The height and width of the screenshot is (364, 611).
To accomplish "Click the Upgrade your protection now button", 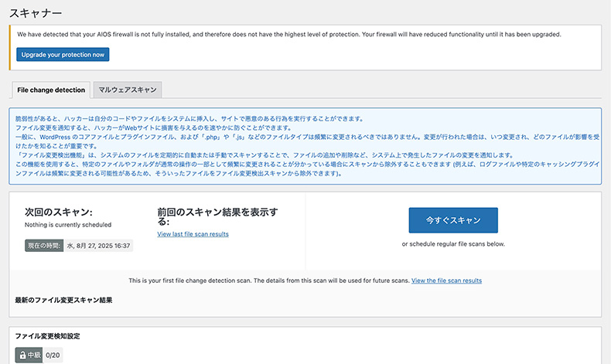I will pos(63,55).
